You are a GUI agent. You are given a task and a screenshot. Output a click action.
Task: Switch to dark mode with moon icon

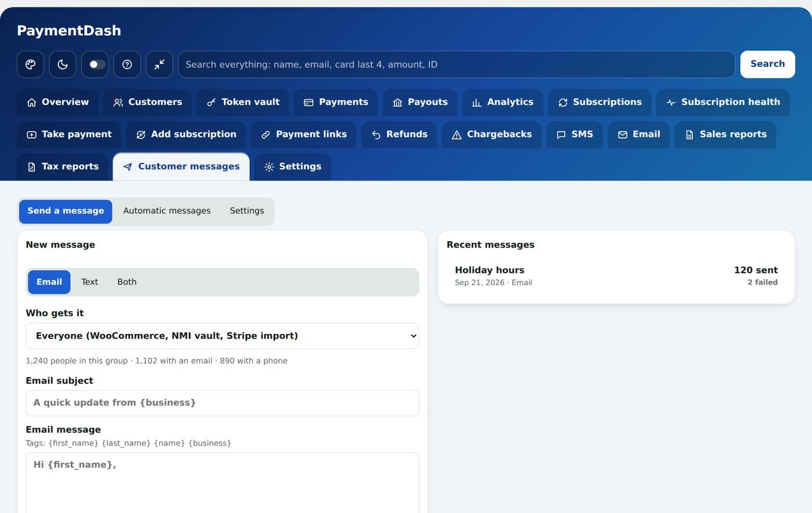tap(63, 64)
